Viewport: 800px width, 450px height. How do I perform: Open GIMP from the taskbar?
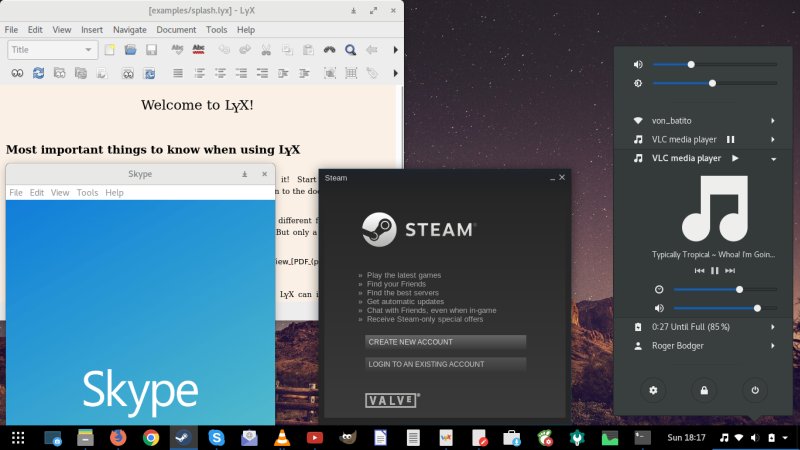[x=347, y=438]
